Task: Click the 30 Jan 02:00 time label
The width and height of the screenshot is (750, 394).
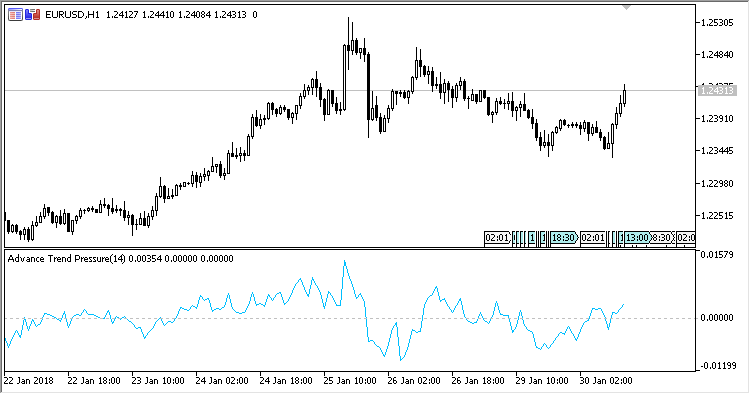Action: 606,381
